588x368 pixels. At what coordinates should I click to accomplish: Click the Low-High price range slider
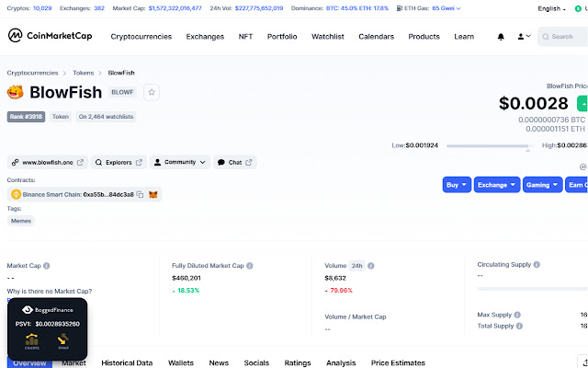[x=490, y=145]
